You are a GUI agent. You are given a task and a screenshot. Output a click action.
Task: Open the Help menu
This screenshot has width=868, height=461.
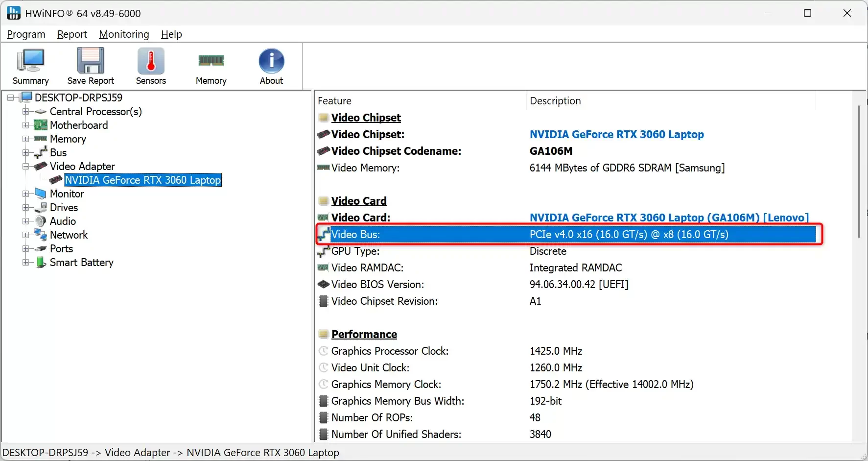171,34
